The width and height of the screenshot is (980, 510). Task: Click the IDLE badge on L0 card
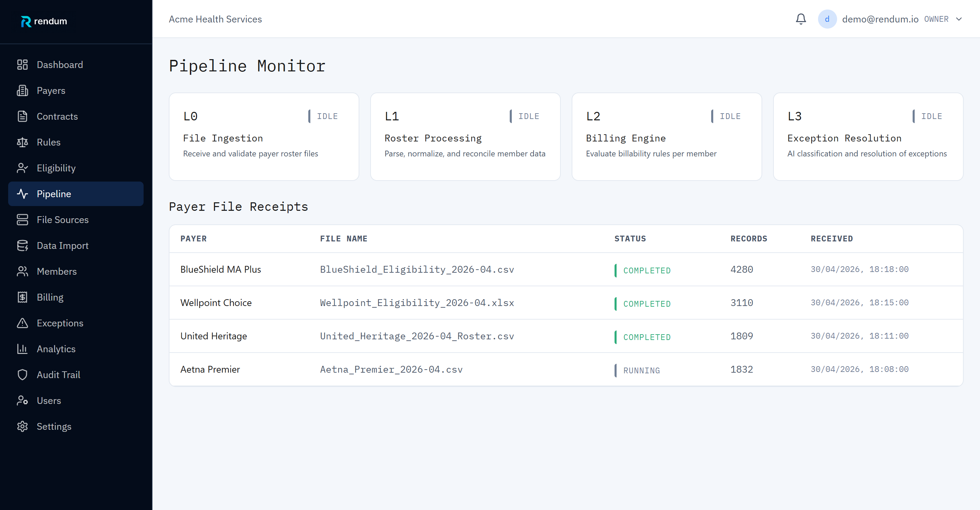(323, 116)
